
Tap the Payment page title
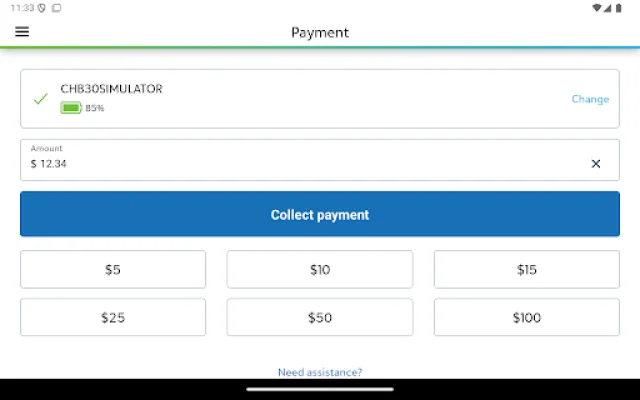[320, 32]
